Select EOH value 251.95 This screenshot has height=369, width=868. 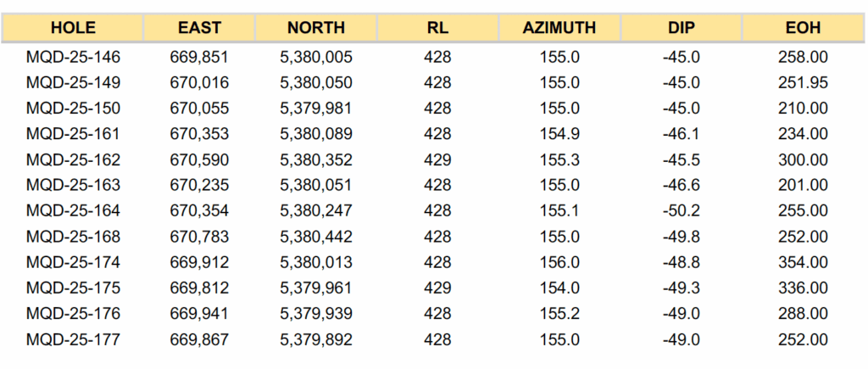pyautogui.click(x=804, y=82)
